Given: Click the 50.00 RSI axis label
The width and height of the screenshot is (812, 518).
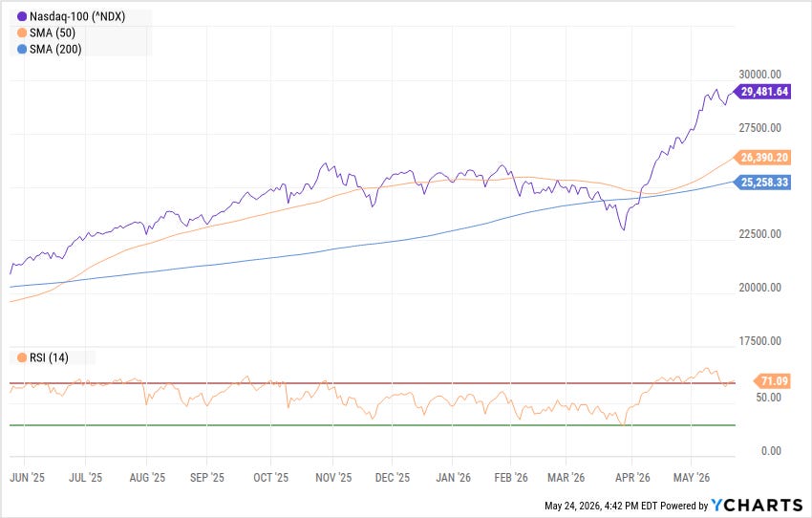Looking at the screenshot, I should pyautogui.click(x=768, y=398).
